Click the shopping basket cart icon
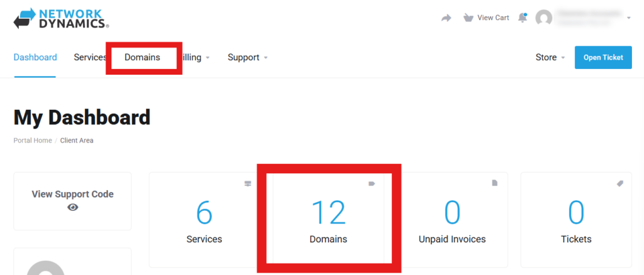 467,18
